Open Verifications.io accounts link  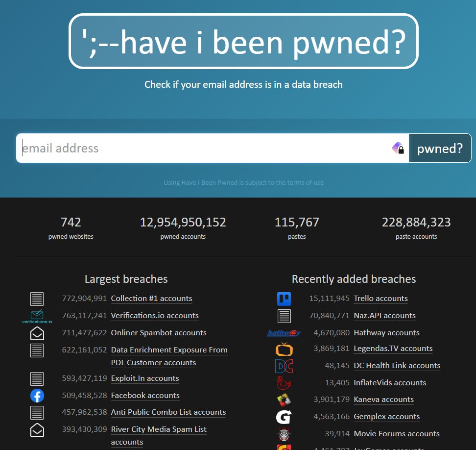click(x=155, y=316)
